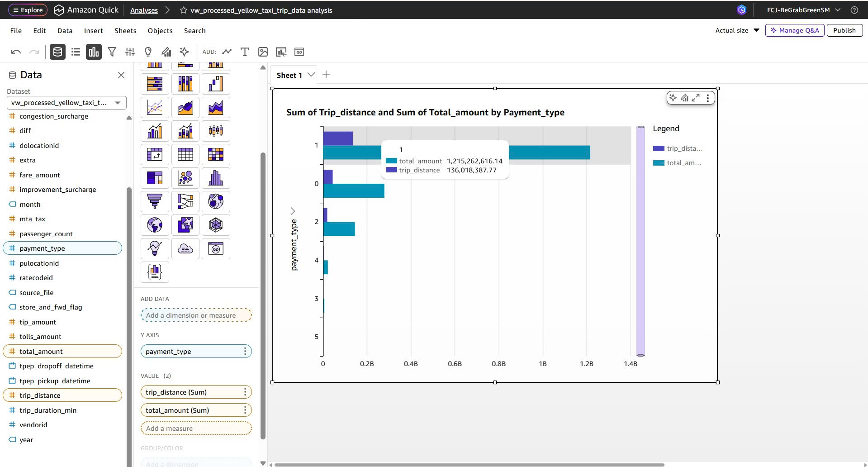Open the Insights lightbulb icon
Viewport: 868px width, 467px height.
pyautogui.click(x=148, y=52)
